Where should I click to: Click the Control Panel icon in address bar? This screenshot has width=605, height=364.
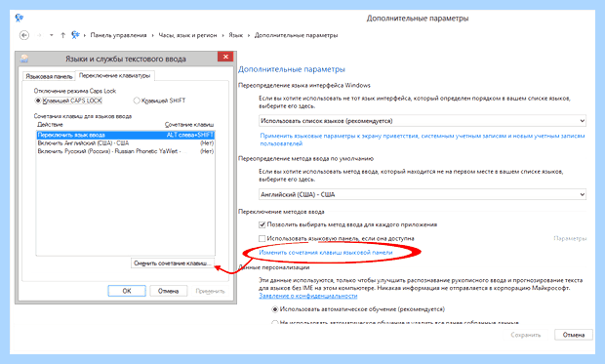click(75, 35)
